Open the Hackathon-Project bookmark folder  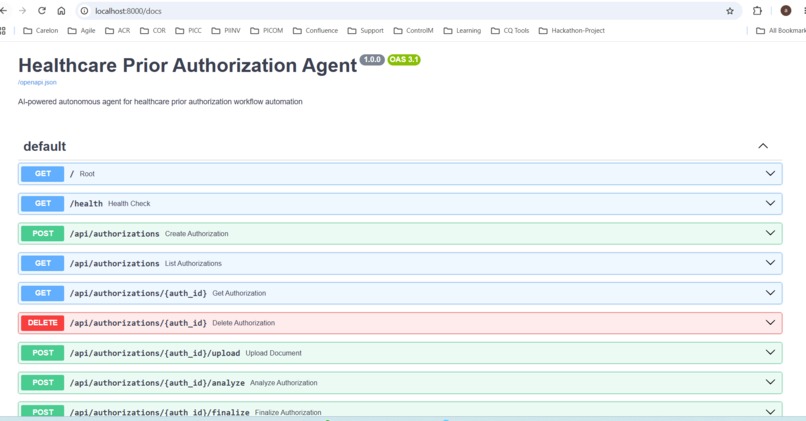coord(572,31)
